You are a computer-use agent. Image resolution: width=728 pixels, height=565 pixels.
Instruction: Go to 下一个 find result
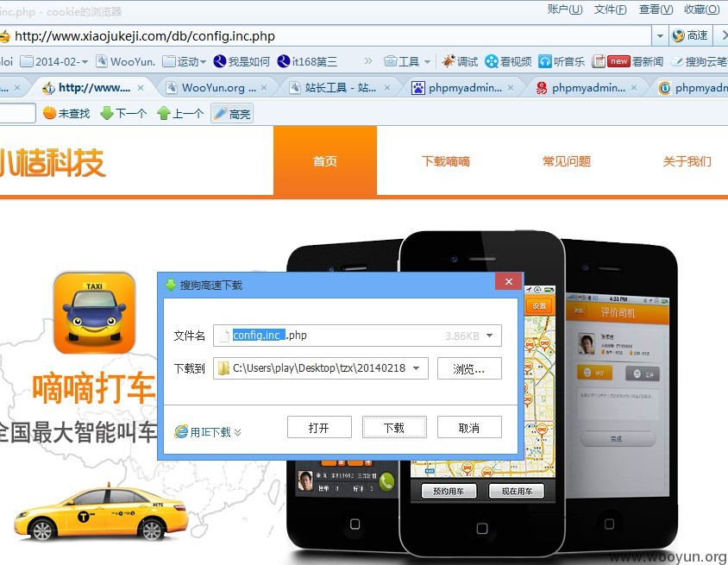[123, 113]
